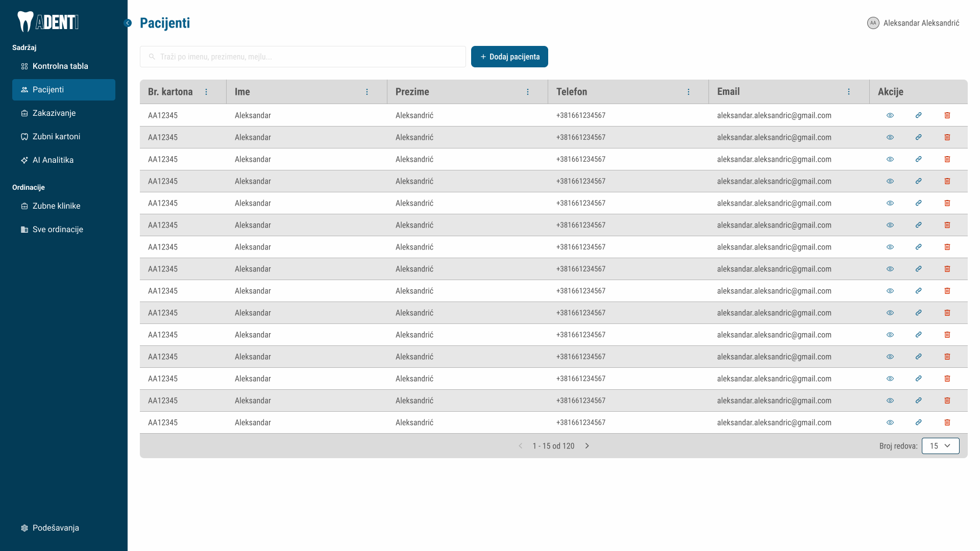Go to the next page of patients
The height and width of the screenshot is (551, 980).
coord(587,446)
